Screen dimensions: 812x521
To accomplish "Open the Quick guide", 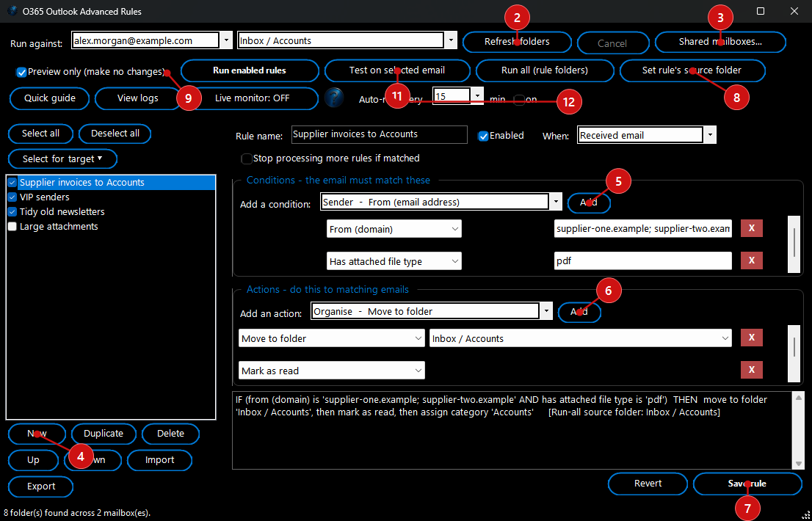I will pos(50,98).
